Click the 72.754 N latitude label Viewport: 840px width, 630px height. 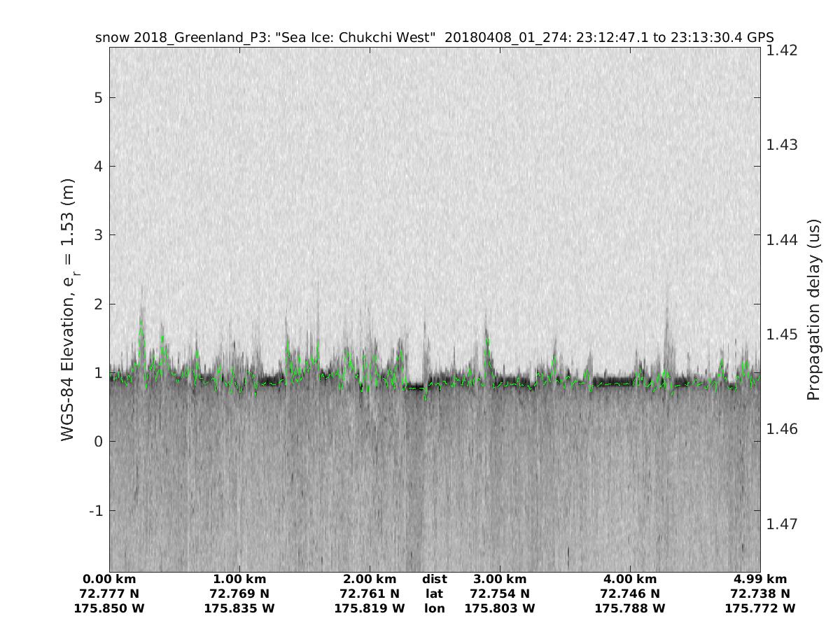500,594
